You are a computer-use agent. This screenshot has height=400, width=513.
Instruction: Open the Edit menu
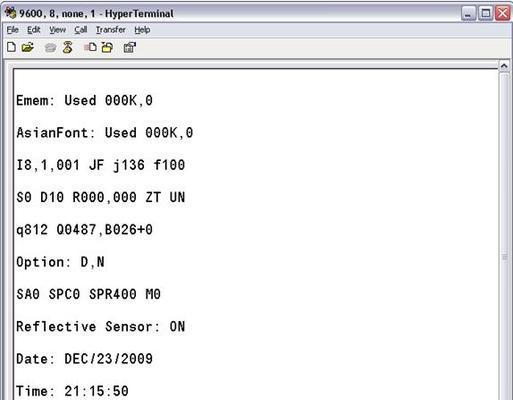click(x=34, y=30)
